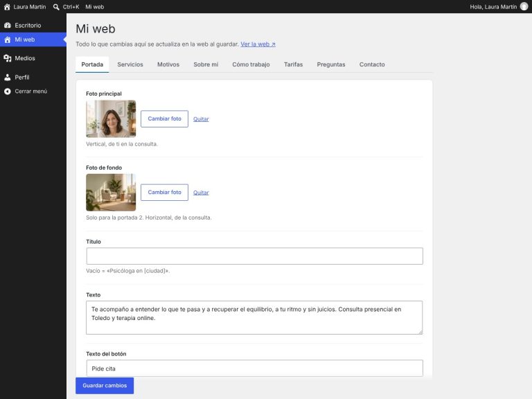532x399 pixels.
Task: Open search with the magnifier icon
Action: (x=56, y=7)
